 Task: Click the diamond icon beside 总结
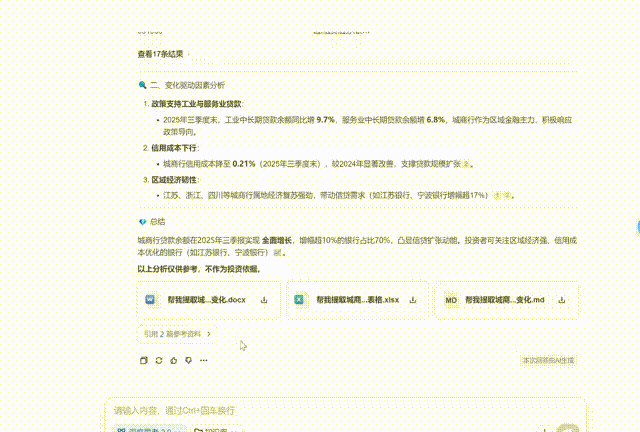pos(142,222)
